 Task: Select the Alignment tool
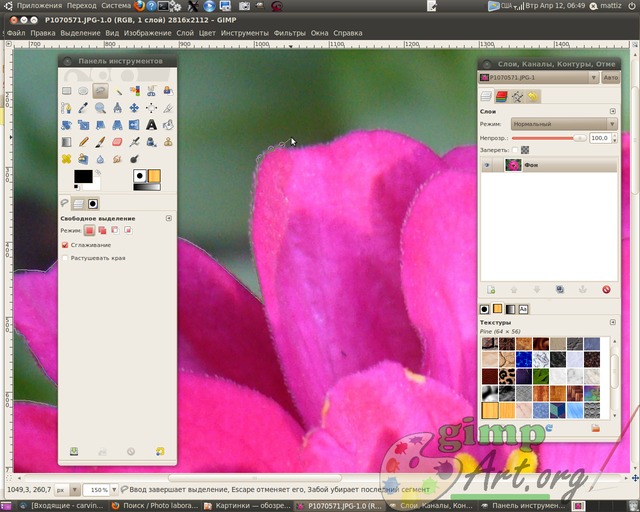click(x=151, y=108)
